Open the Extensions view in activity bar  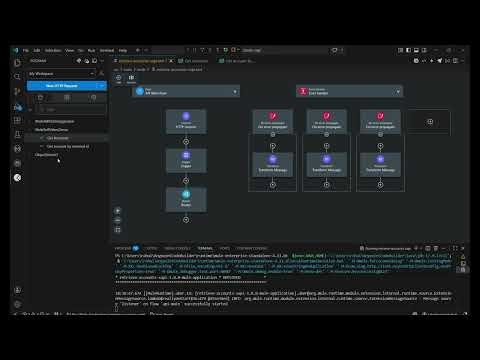coord(17,120)
